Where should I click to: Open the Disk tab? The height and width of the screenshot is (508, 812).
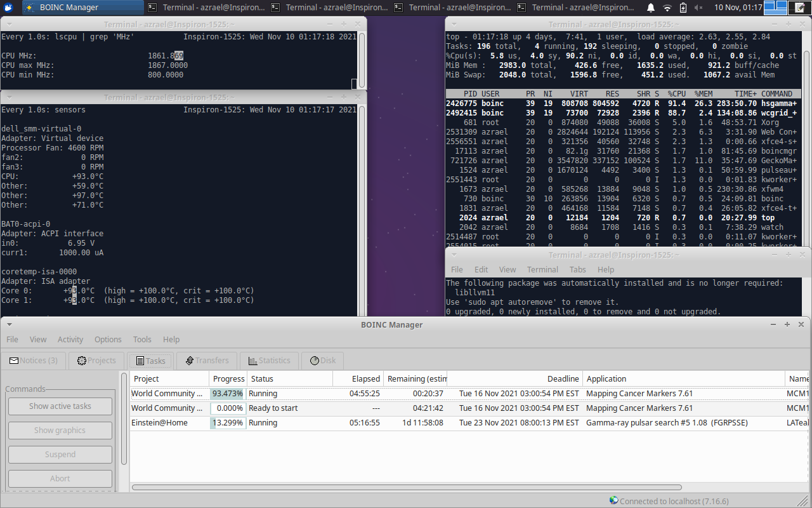point(322,360)
